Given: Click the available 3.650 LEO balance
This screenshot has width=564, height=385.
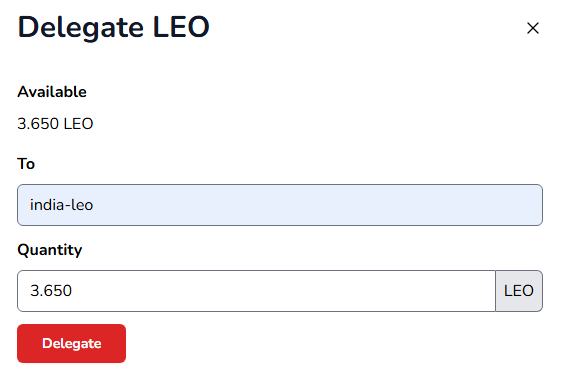Looking at the screenshot, I should click(55, 124).
